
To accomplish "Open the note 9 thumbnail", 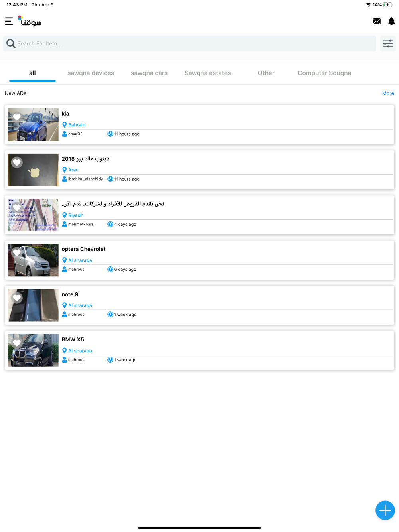I will [33, 305].
